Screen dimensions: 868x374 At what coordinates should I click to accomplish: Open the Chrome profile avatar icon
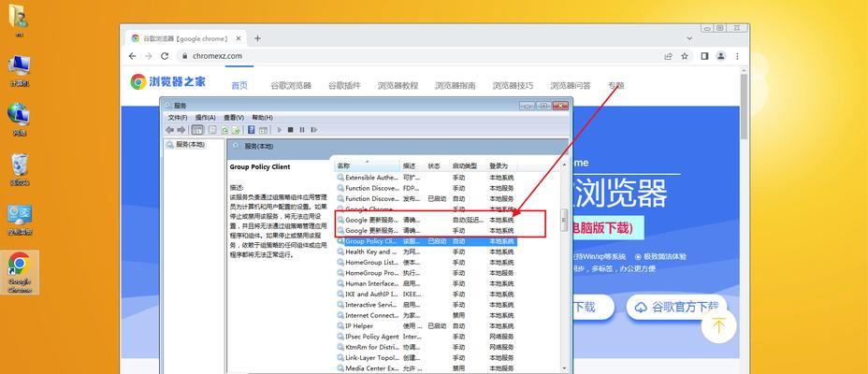click(x=721, y=56)
